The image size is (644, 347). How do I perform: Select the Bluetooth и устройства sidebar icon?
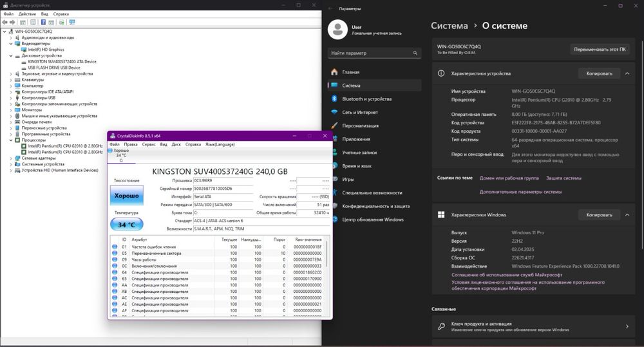coord(334,98)
